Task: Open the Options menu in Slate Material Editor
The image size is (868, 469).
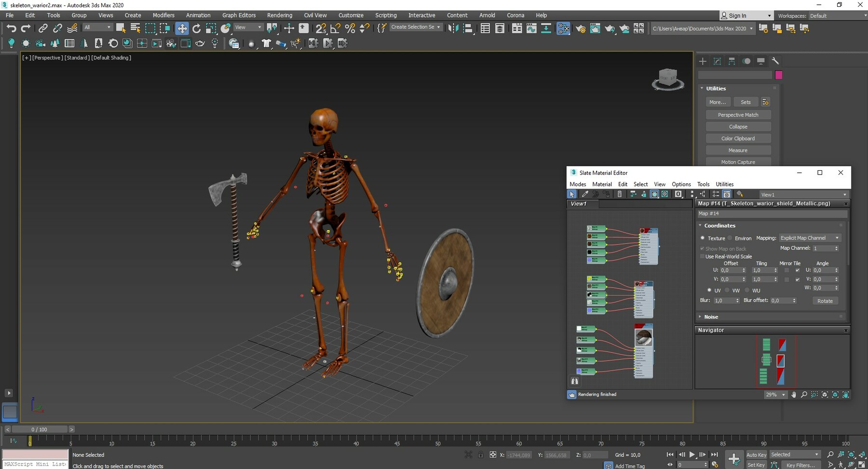Action: pyautogui.click(x=681, y=184)
